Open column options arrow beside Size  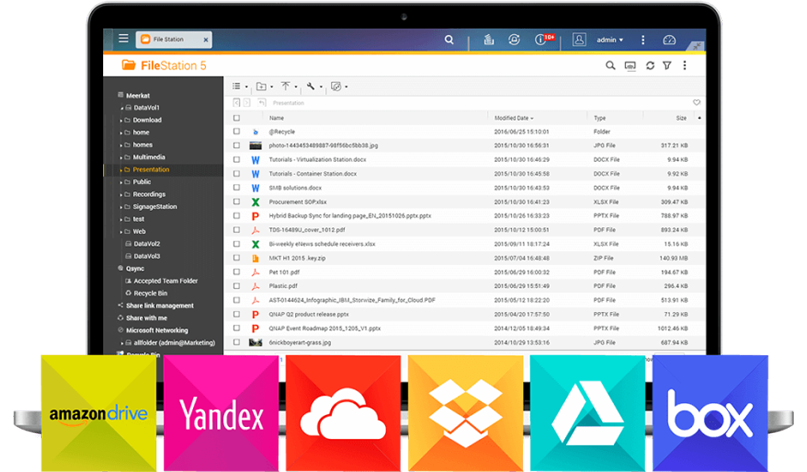click(x=699, y=118)
